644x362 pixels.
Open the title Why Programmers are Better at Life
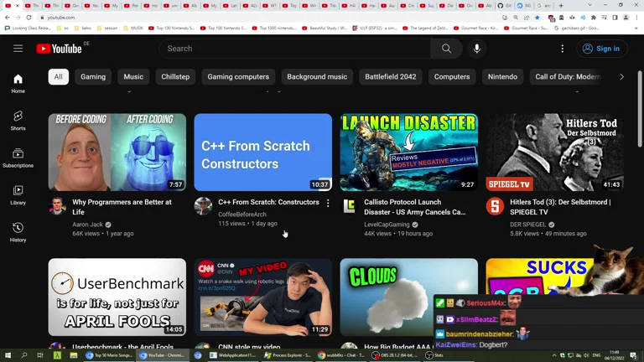[122, 207]
